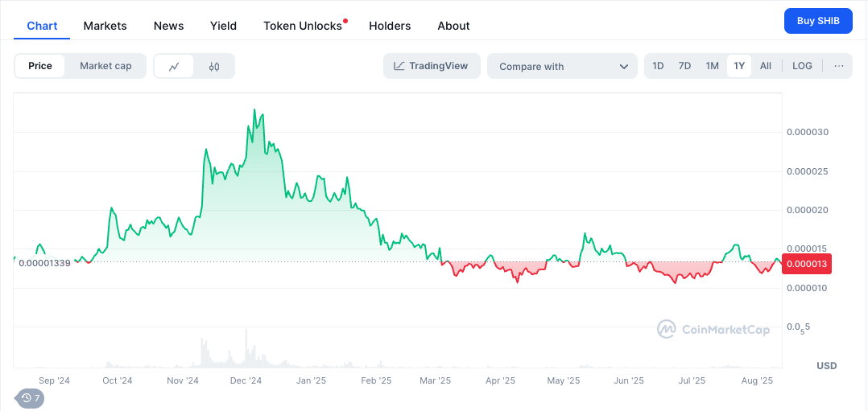Screen dimensions: 868x411
Task: Toggle the LOG scale option
Action: click(x=802, y=66)
